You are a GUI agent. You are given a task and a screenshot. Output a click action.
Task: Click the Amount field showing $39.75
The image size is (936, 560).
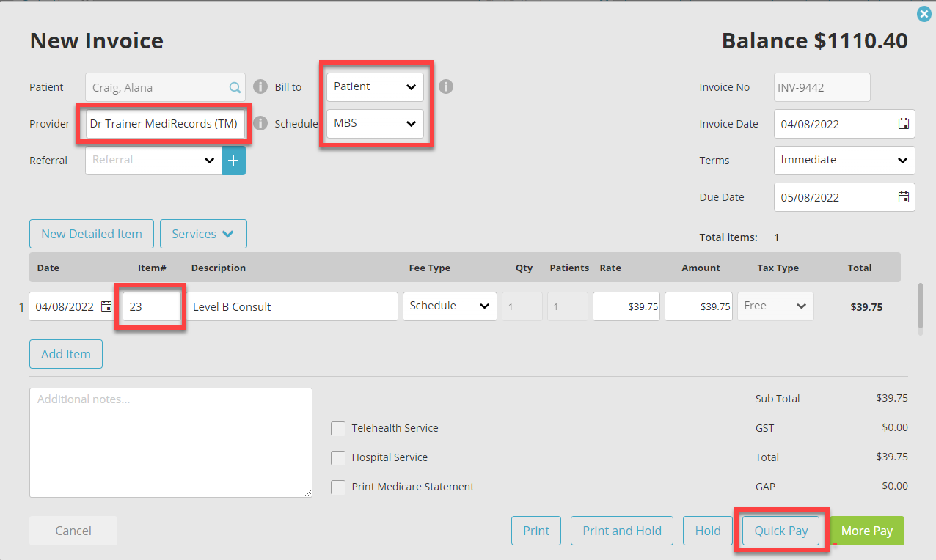698,306
